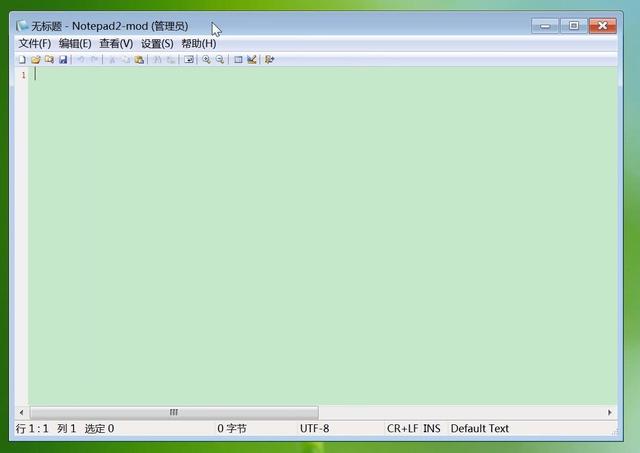Click CR+LF line ending indicator
The width and height of the screenshot is (640, 453).
tap(402, 429)
